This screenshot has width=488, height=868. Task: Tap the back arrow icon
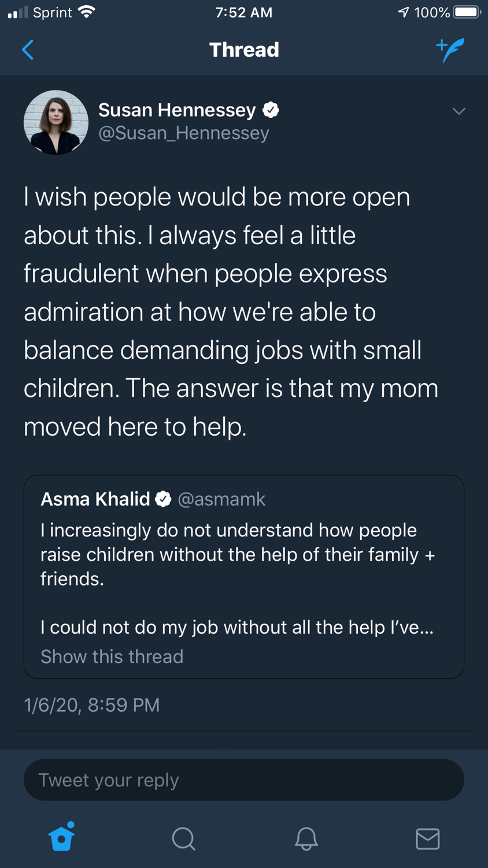click(28, 50)
